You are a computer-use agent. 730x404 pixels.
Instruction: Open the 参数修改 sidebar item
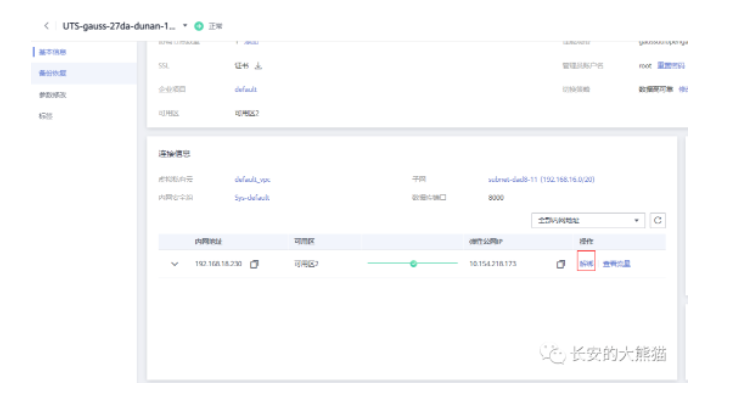click(x=53, y=95)
